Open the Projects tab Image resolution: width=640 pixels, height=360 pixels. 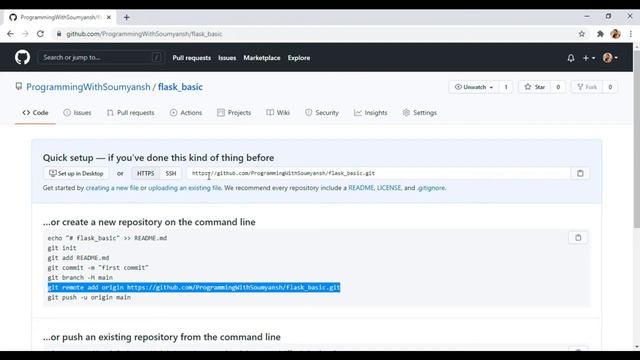(x=234, y=113)
